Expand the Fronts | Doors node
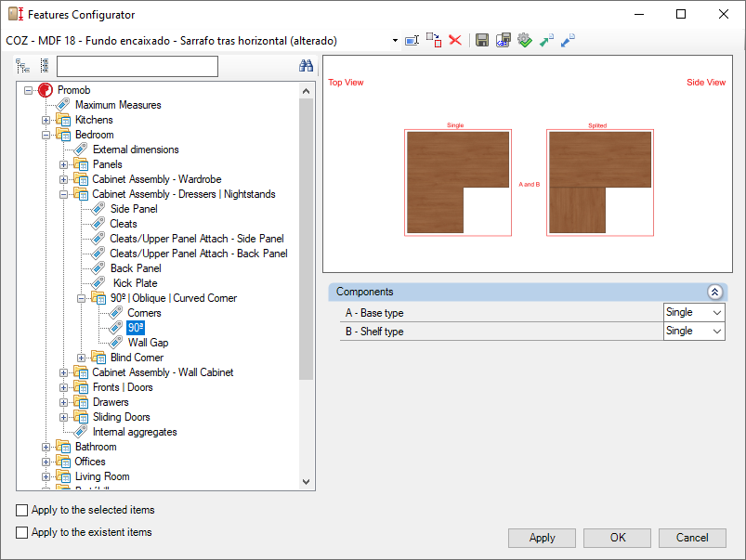Screen dimensions: 746x560 click(x=63, y=388)
